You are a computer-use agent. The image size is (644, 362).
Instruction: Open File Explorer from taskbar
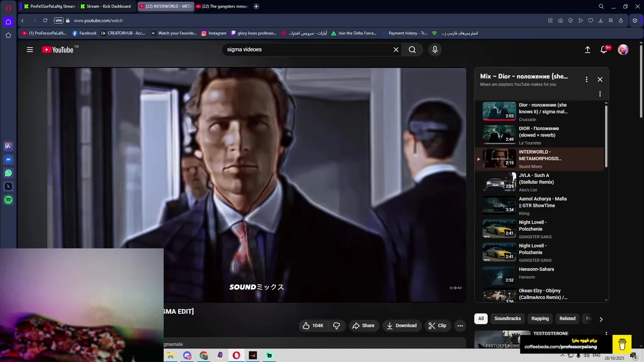[x=171, y=355]
